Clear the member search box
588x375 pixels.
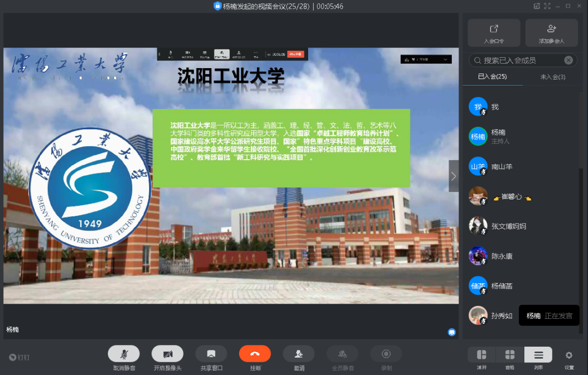click(x=568, y=61)
